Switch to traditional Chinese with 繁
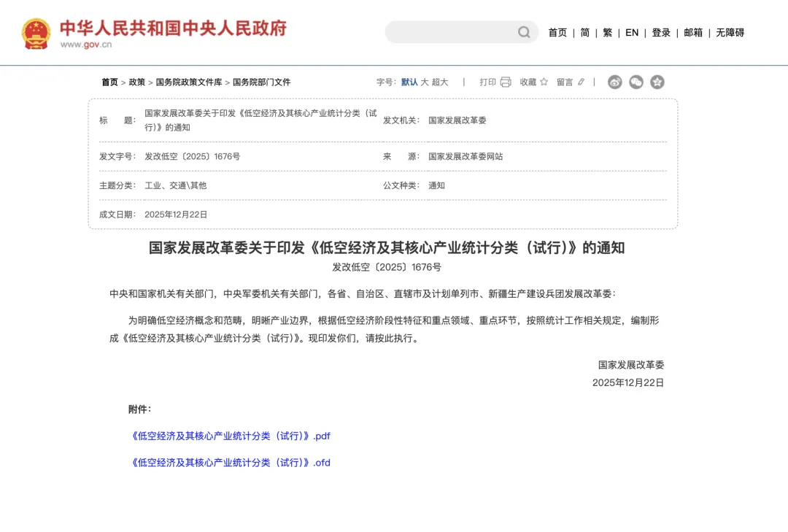Screen dimensions: 788x532 [x=607, y=33]
